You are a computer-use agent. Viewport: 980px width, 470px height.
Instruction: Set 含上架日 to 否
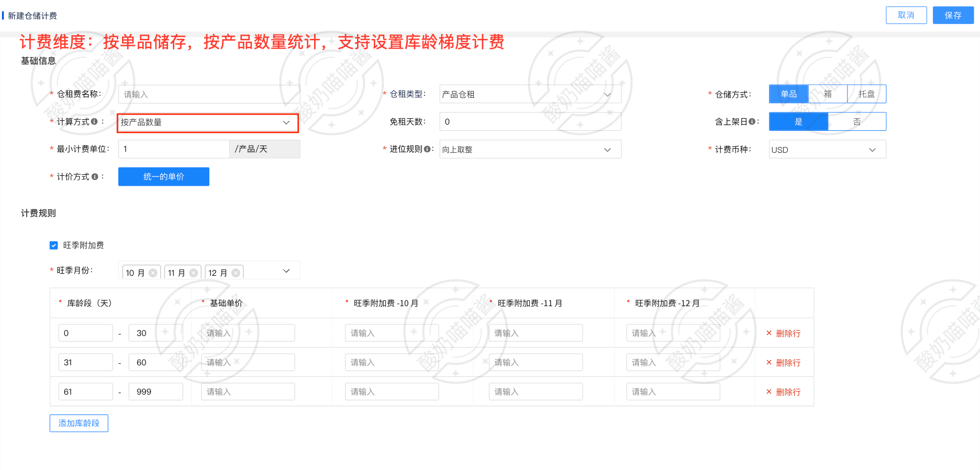857,121
